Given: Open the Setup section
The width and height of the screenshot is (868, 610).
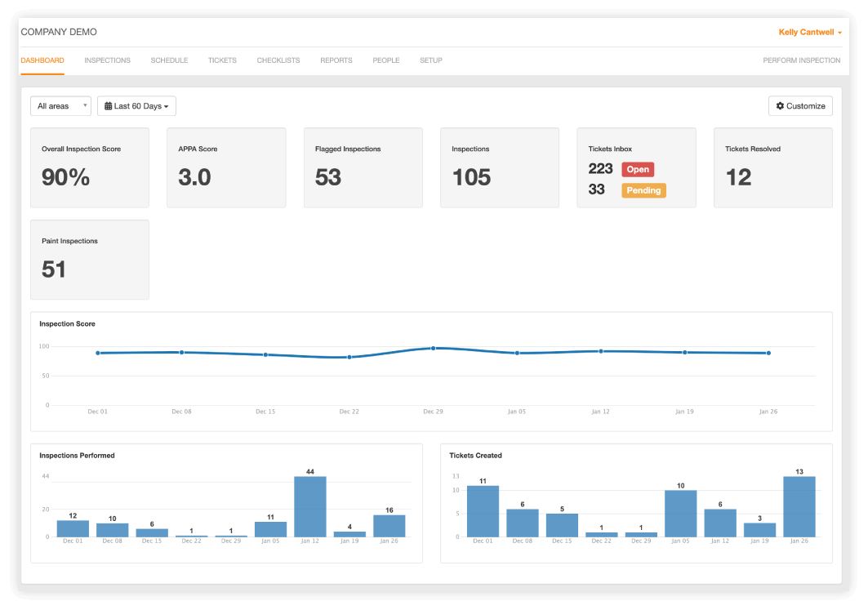Looking at the screenshot, I should (x=431, y=60).
